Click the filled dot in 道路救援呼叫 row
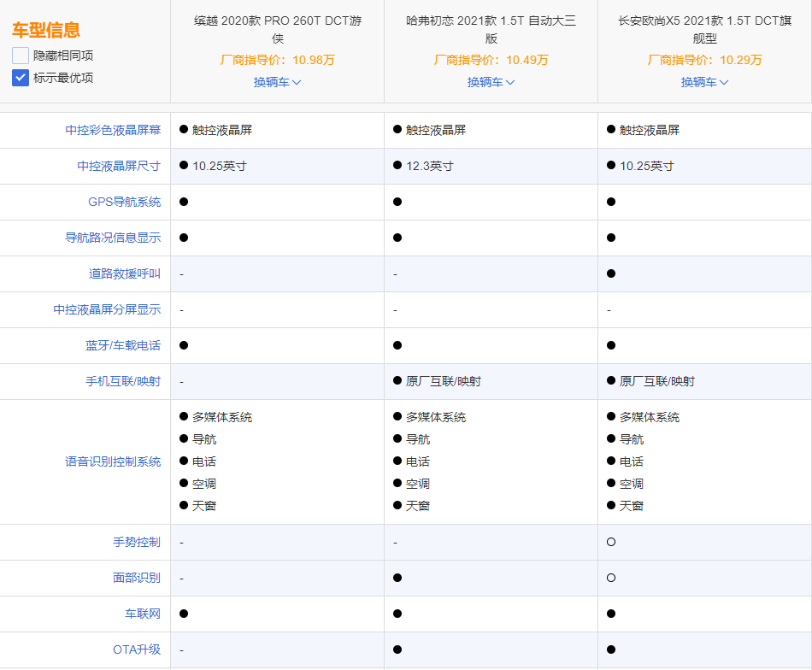 tap(611, 273)
